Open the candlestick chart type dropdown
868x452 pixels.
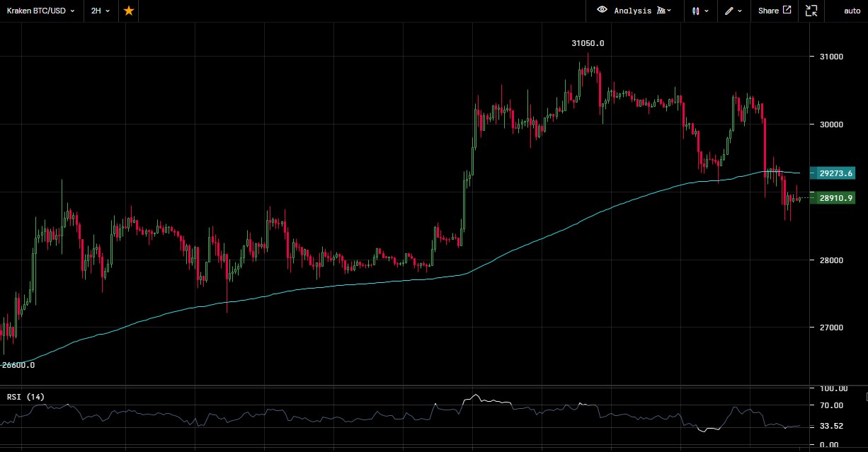[x=700, y=11]
